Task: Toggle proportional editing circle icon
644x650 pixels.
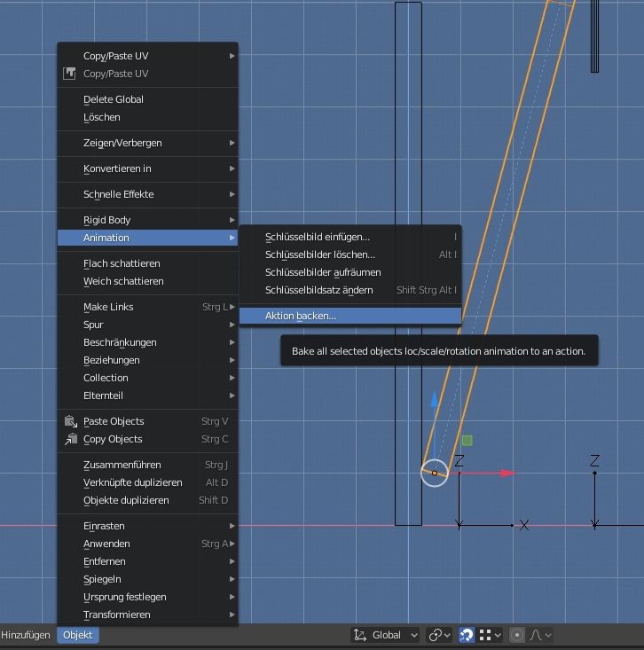Action: pyautogui.click(x=516, y=635)
